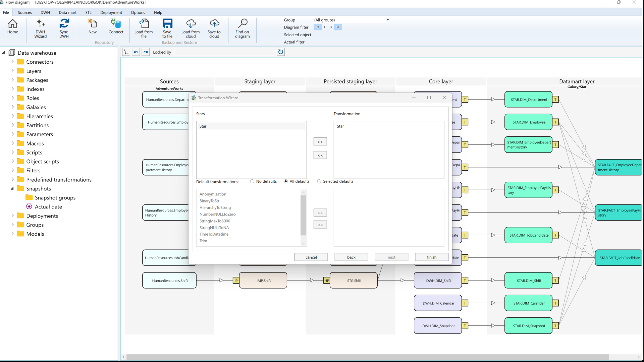
Task: Collapse the Data warehouse root node
Action: pos(4,53)
